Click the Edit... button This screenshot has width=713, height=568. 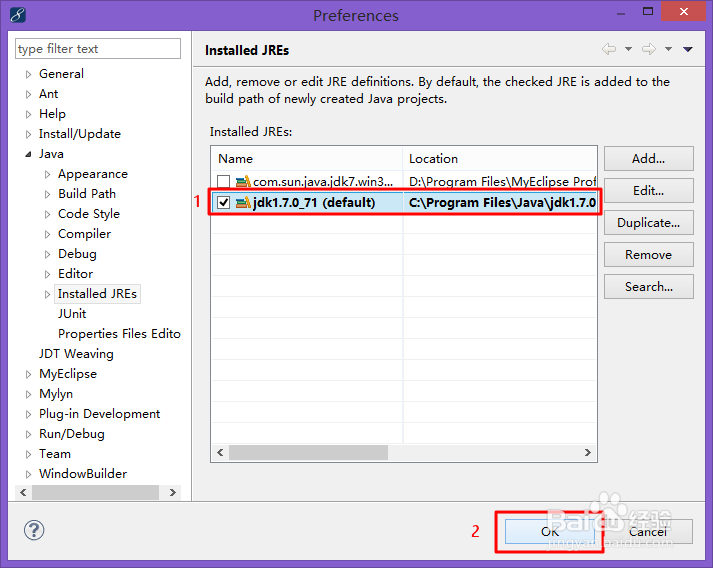(648, 191)
